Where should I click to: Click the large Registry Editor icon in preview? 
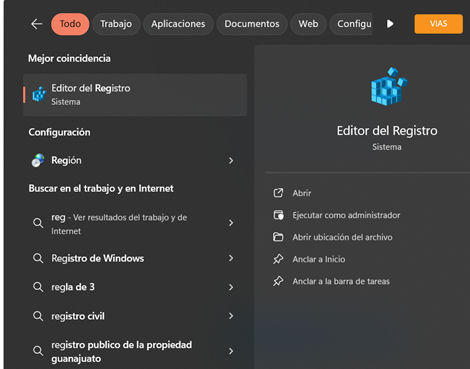(389, 87)
